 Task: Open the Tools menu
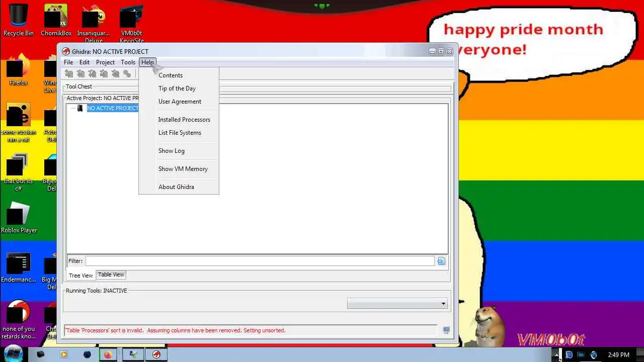click(x=128, y=62)
